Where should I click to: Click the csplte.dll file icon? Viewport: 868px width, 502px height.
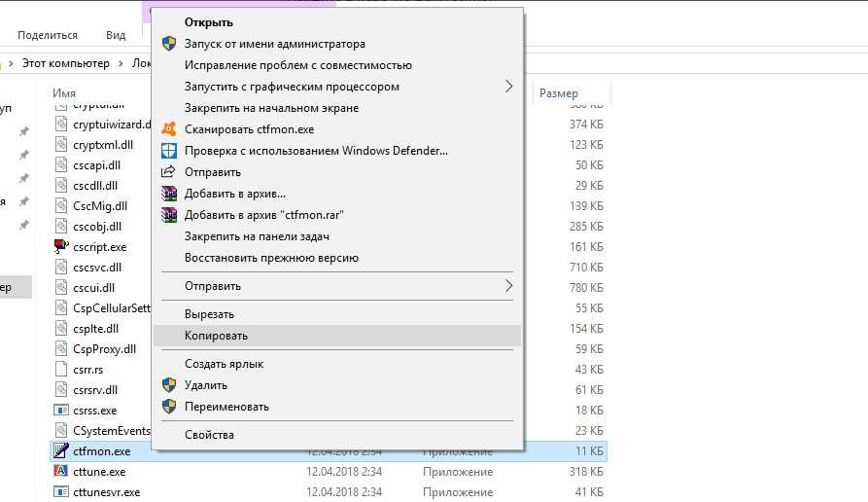61,329
